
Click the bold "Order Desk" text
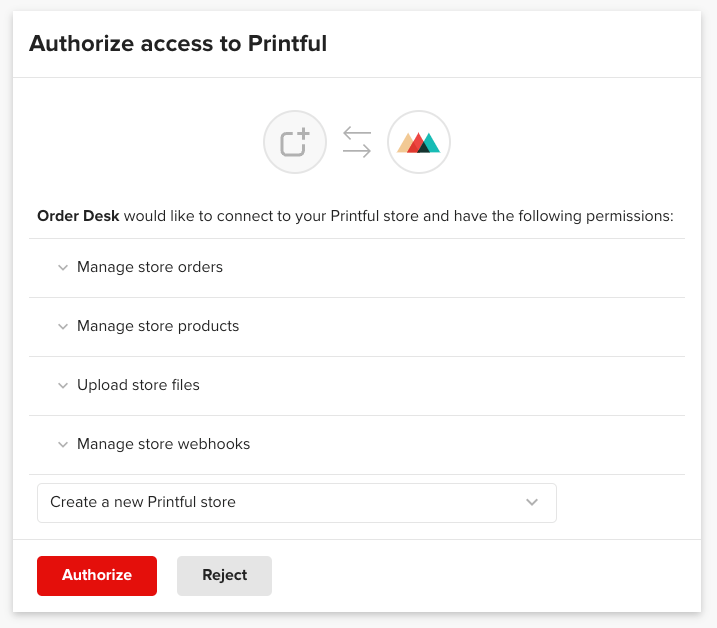pyautogui.click(x=78, y=216)
